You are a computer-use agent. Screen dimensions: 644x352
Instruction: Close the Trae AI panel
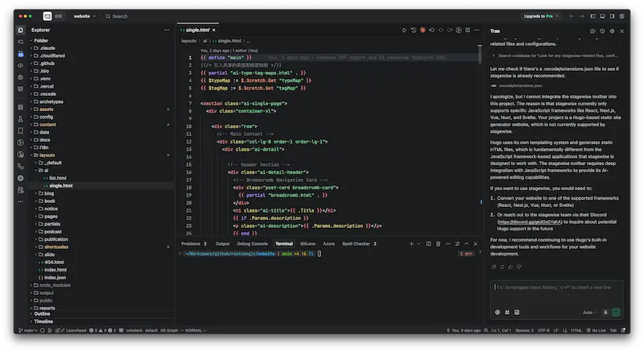point(621,31)
